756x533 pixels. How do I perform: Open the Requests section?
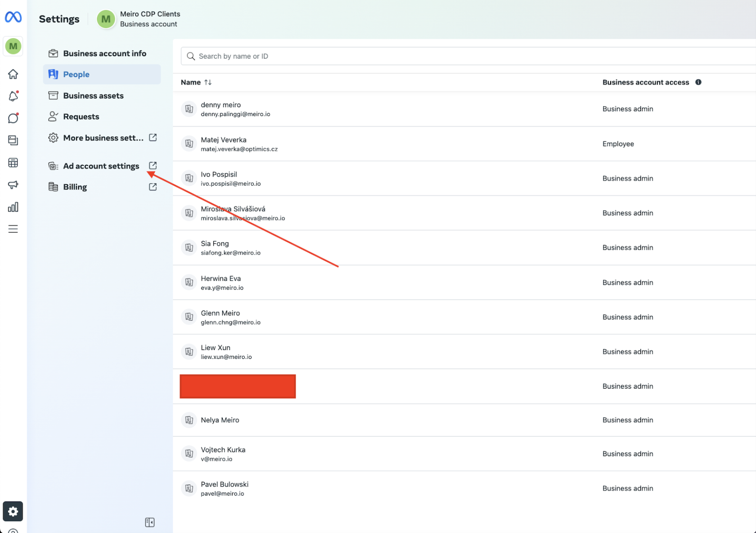point(102,116)
